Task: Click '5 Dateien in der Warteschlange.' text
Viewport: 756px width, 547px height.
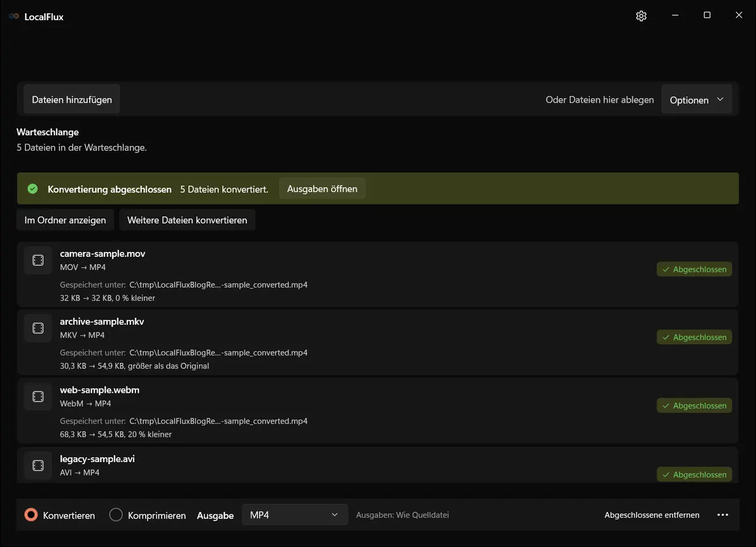Action: [x=82, y=147]
